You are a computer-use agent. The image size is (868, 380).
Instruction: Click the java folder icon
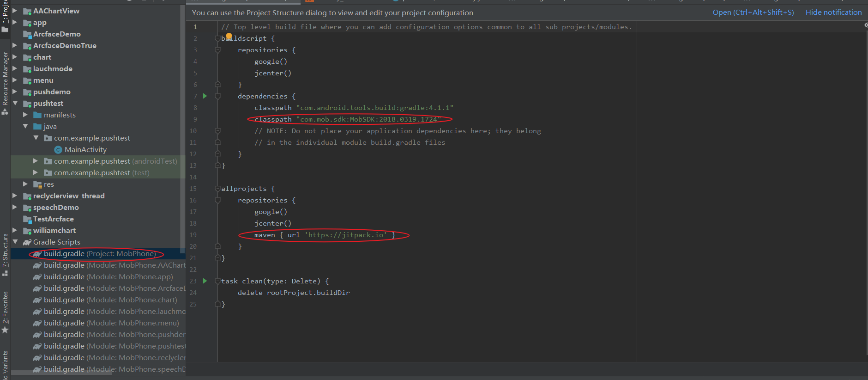coord(38,126)
